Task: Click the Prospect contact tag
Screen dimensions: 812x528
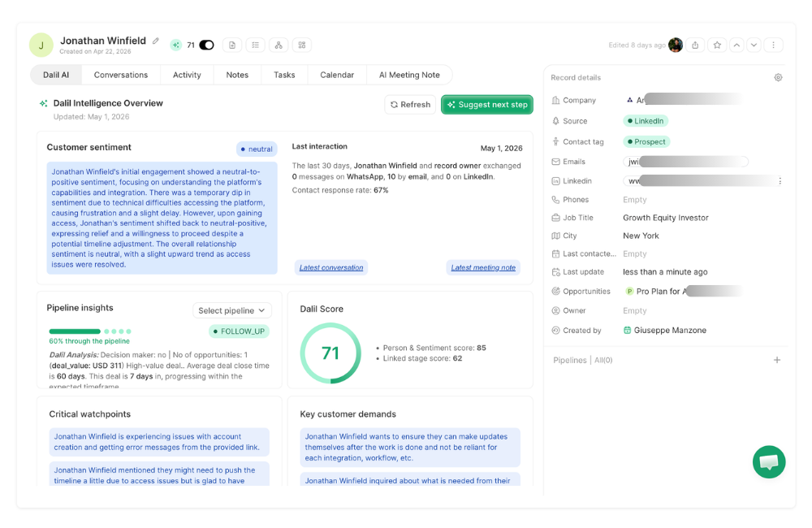Action: click(x=646, y=141)
